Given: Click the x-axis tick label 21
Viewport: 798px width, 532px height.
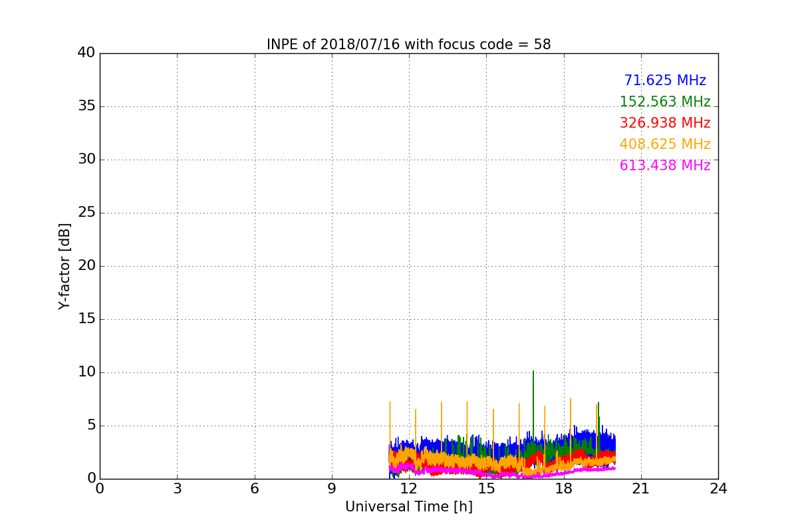Looking at the screenshot, I should pyautogui.click(x=641, y=489).
